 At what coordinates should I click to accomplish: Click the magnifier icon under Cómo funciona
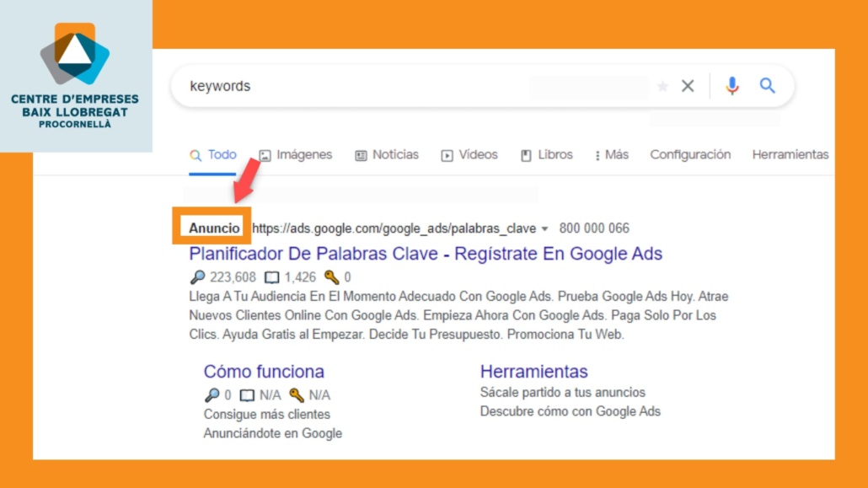[212, 394]
